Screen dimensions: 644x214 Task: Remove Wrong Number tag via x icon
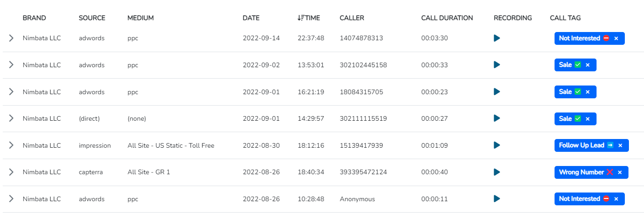point(620,172)
